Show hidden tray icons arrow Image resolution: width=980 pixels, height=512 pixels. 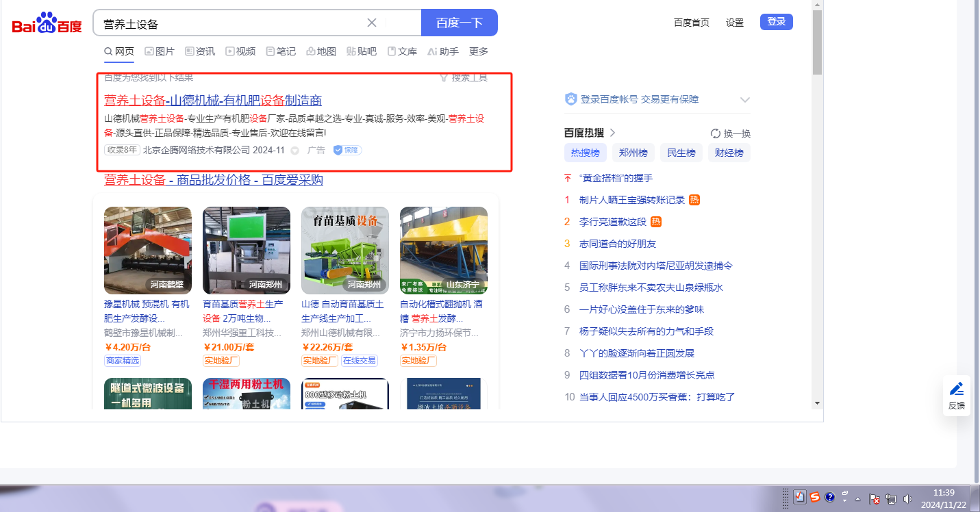(857, 498)
